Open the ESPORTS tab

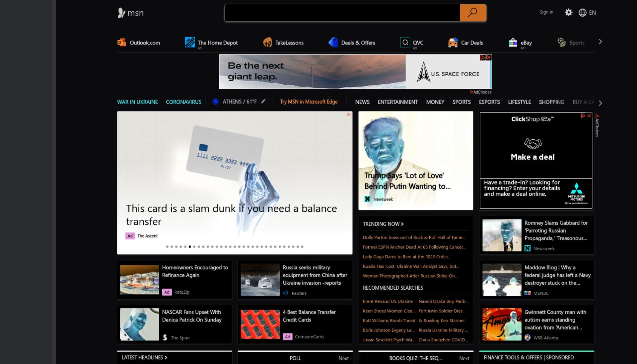pos(489,102)
